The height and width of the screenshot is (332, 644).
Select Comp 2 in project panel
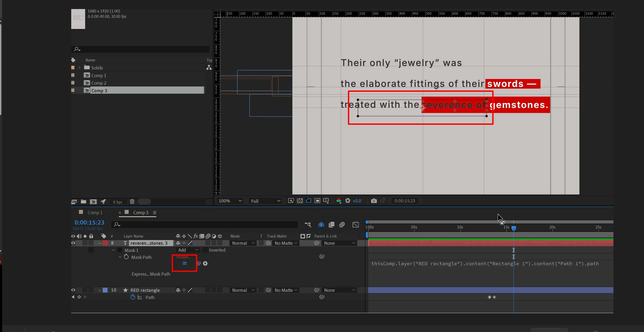click(x=99, y=83)
